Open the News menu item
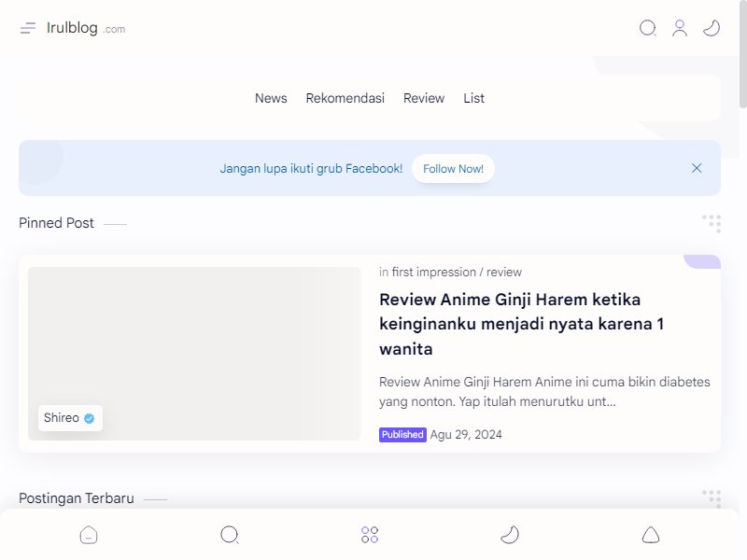The image size is (747, 560). [271, 98]
